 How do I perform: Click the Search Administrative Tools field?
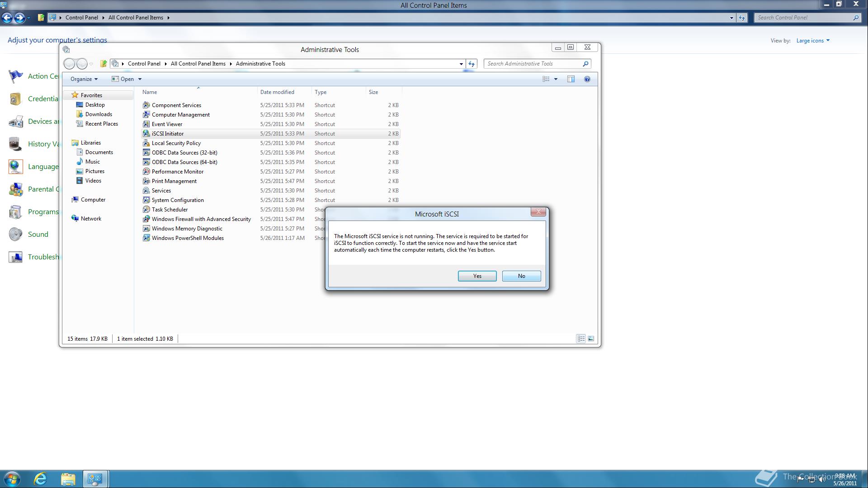(x=537, y=64)
